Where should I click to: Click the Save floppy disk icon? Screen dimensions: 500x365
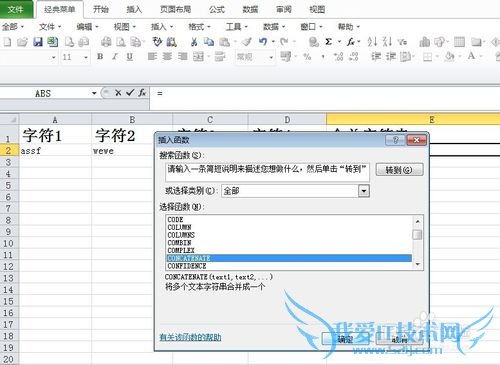click(x=38, y=42)
